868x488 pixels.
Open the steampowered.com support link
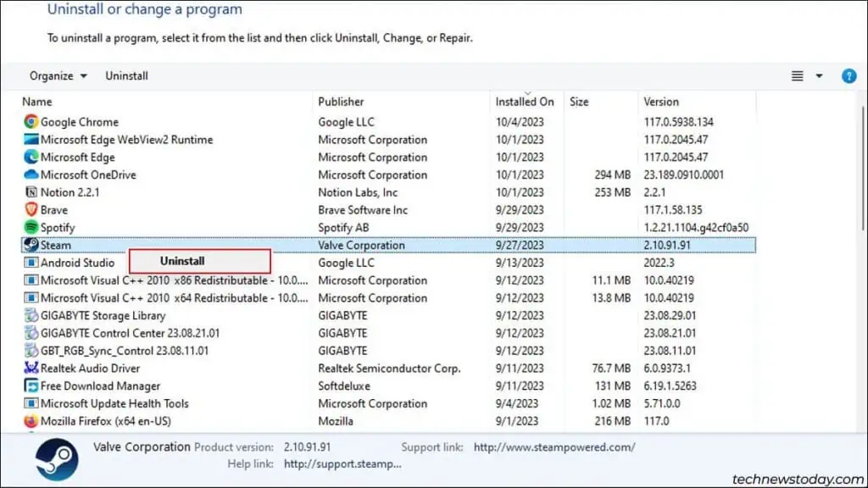tap(554, 447)
